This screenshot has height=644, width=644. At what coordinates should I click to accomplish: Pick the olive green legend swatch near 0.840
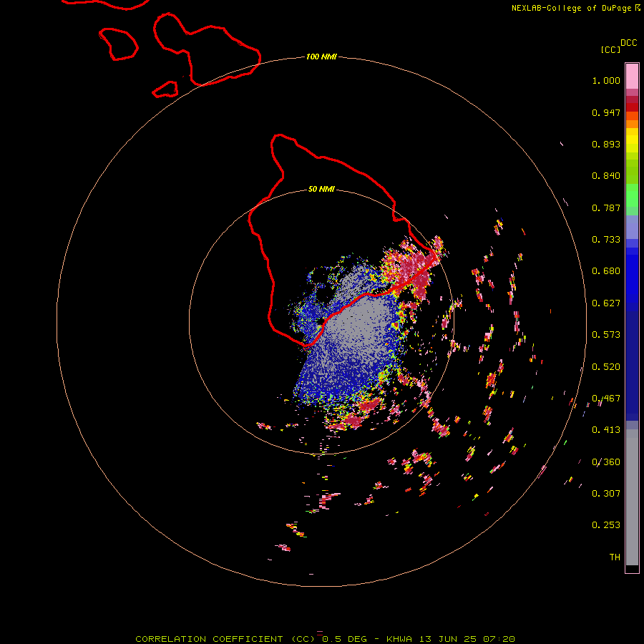pyautogui.click(x=632, y=172)
